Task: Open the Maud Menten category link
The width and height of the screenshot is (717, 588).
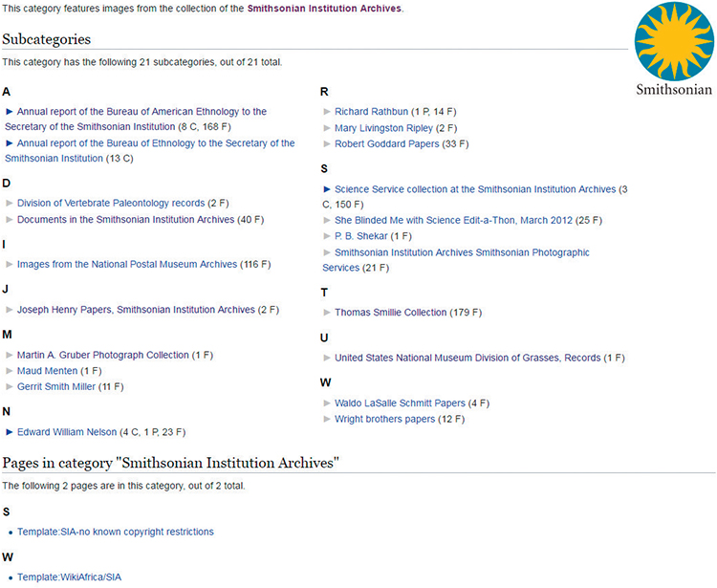Action: click(48, 371)
